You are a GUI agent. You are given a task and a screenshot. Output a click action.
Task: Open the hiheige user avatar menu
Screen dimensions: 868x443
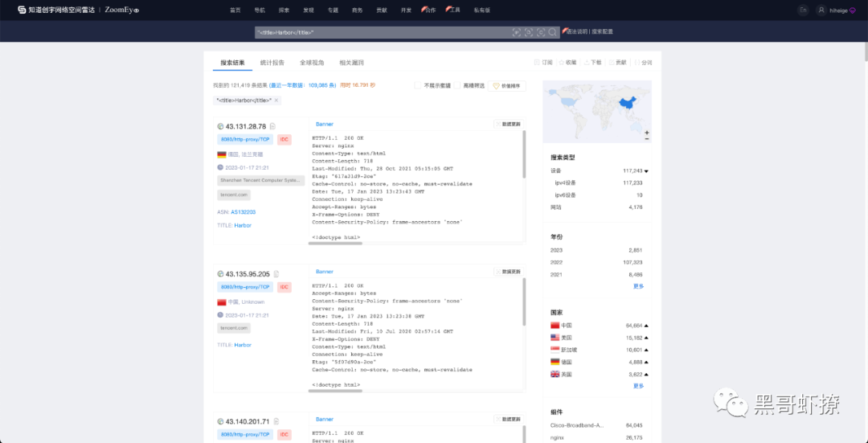[x=821, y=10]
